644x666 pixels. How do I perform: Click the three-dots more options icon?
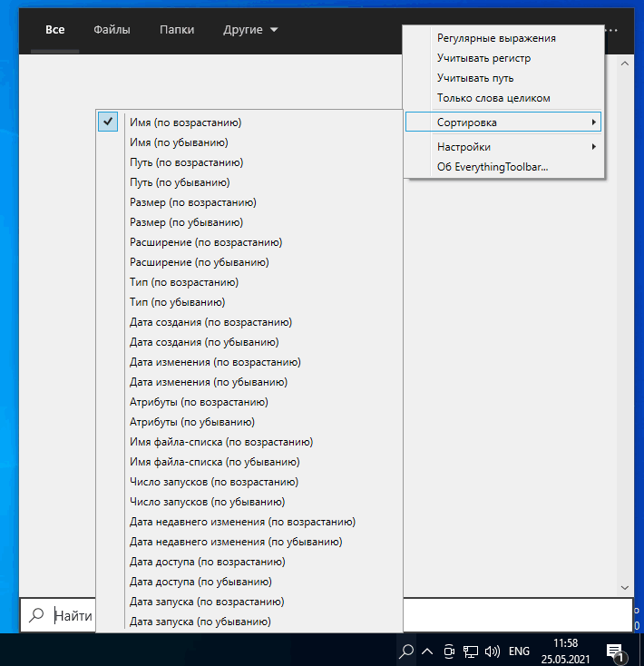pos(613,30)
